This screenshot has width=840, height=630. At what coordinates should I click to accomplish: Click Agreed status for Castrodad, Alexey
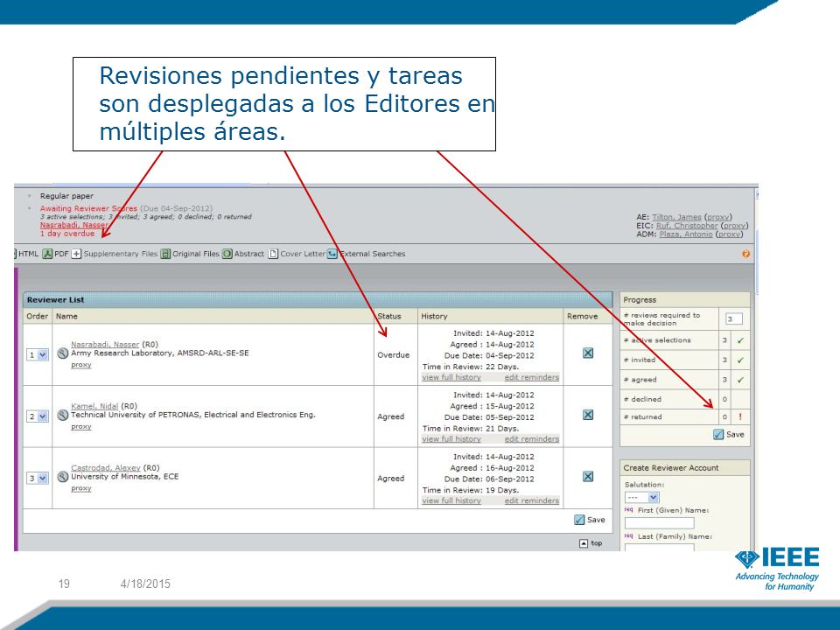(x=390, y=478)
